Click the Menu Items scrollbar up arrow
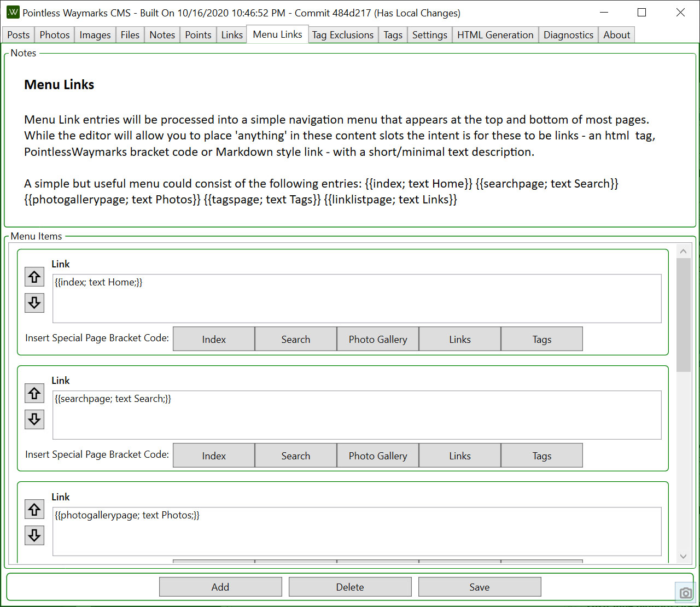This screenshot has width=700, height=607. click(x=683, y=251)
